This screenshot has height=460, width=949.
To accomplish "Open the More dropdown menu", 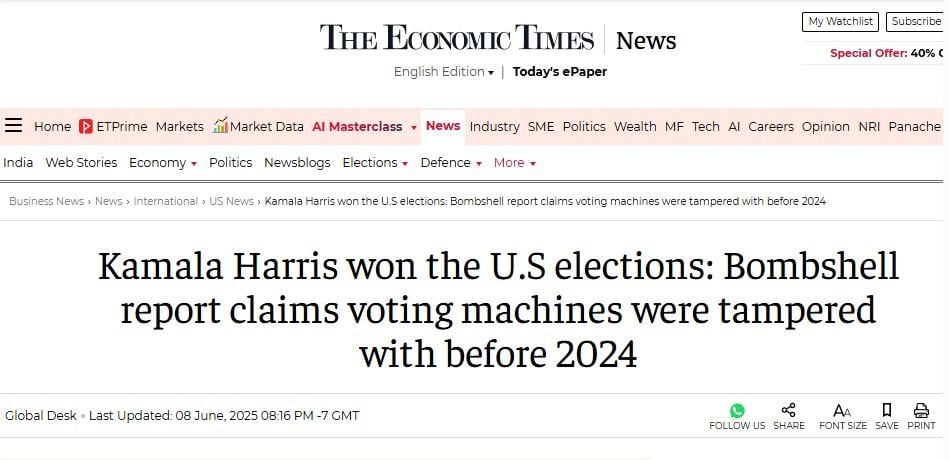I will (x=514, y=163).
